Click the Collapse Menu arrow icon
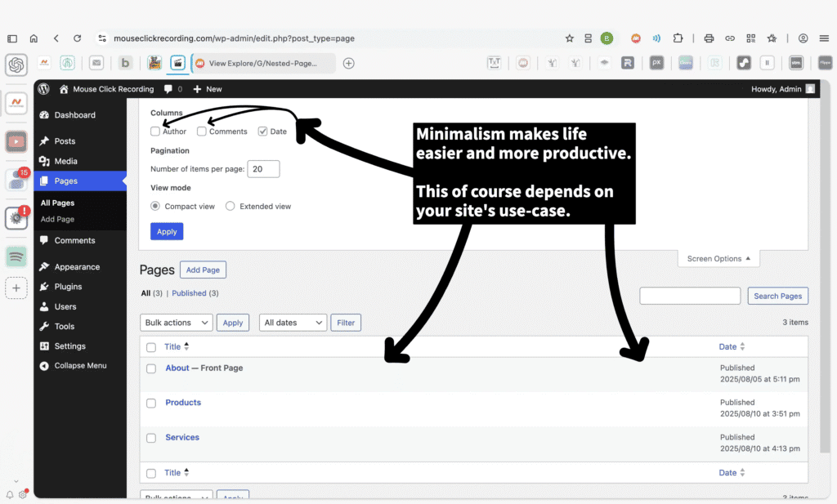This screenshot has height=504, width=837. pos(44,366)
